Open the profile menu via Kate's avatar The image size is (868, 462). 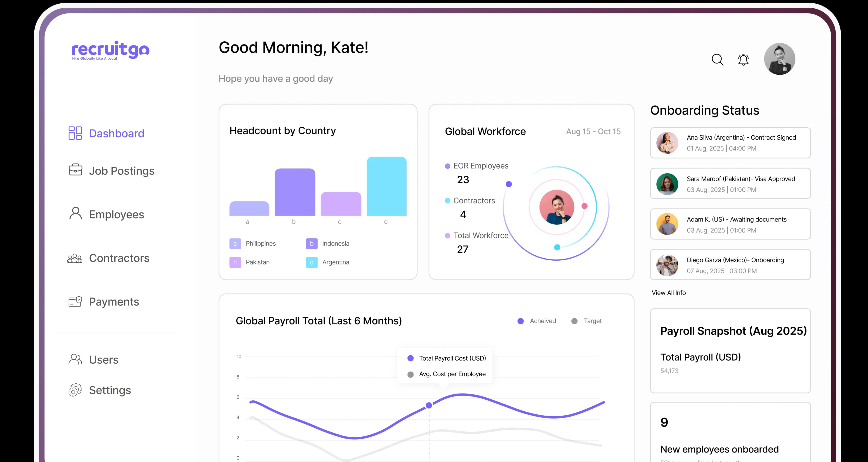coord(780,59)
